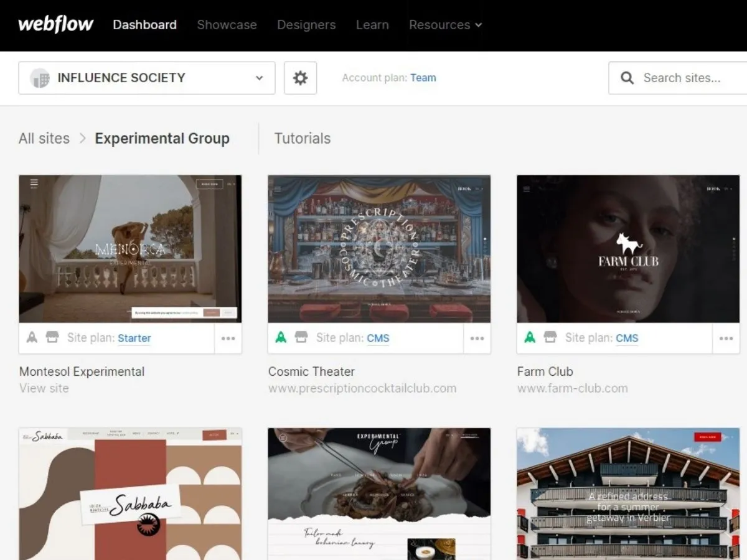Open the Cosmic Theater site thumbnail
747x560 pixels.
click(x=379, y=249)
